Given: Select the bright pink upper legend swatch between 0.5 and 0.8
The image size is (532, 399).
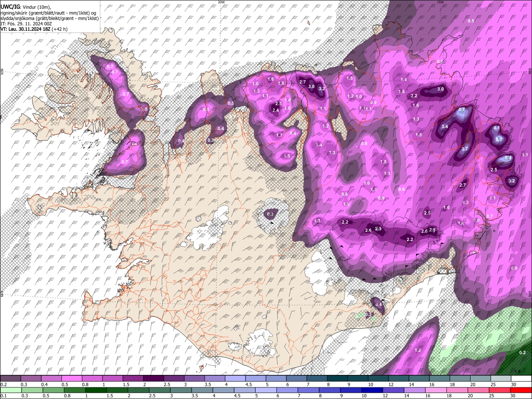Looking at the screenshot, I should (71, 379).
